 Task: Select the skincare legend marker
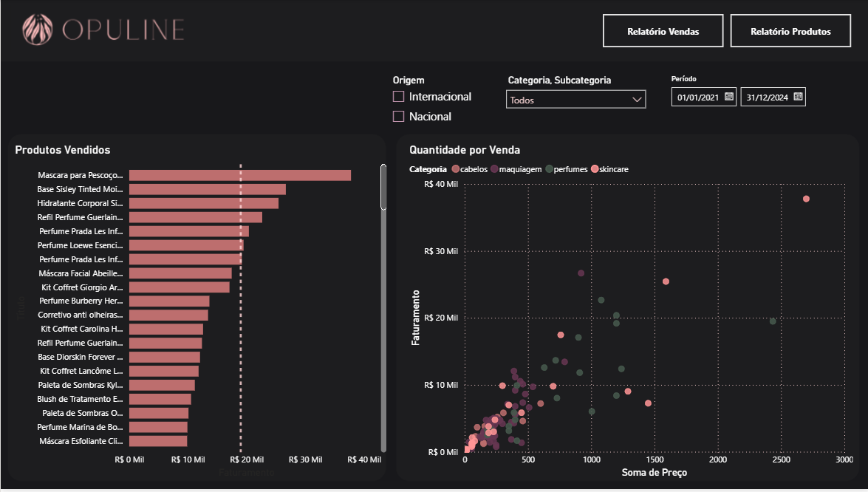595,169
